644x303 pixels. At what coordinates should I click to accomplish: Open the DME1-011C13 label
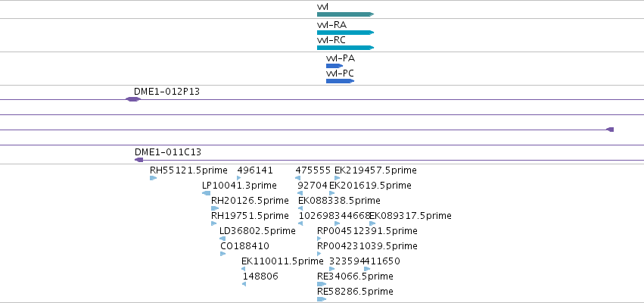(x=168, y=152)
